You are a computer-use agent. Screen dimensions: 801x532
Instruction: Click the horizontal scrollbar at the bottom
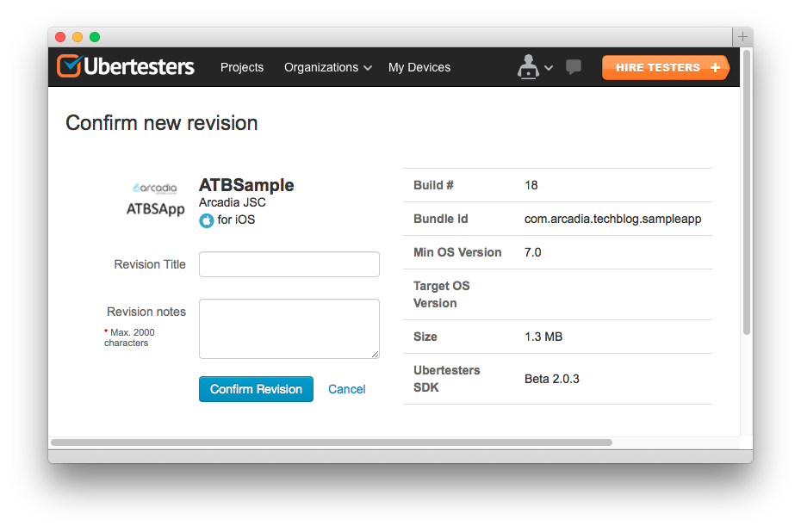(332, 442)
